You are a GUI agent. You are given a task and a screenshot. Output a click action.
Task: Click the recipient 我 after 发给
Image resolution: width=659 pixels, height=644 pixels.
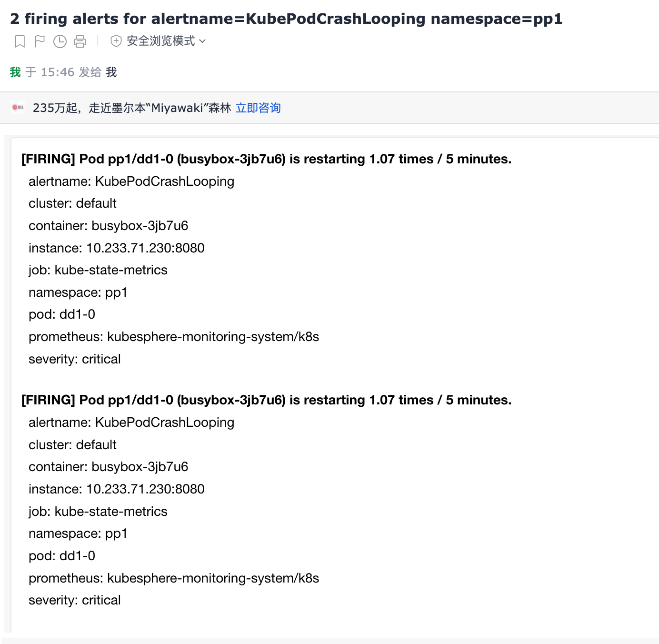[111, 72]
